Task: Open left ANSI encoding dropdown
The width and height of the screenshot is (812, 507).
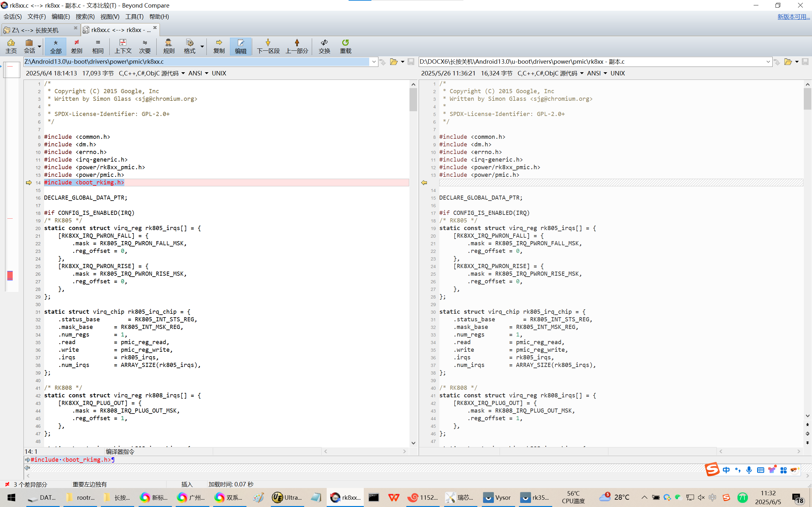Action: click(206, 74)
